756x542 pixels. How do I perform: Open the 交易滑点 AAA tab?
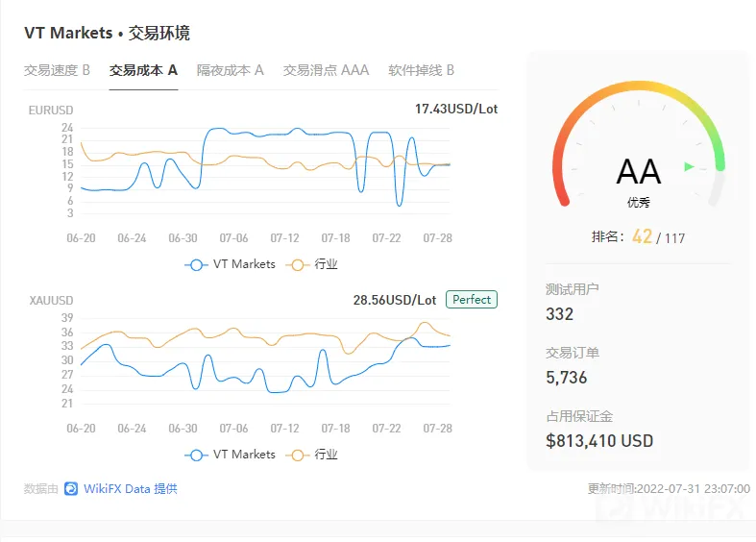coord(326,70)
